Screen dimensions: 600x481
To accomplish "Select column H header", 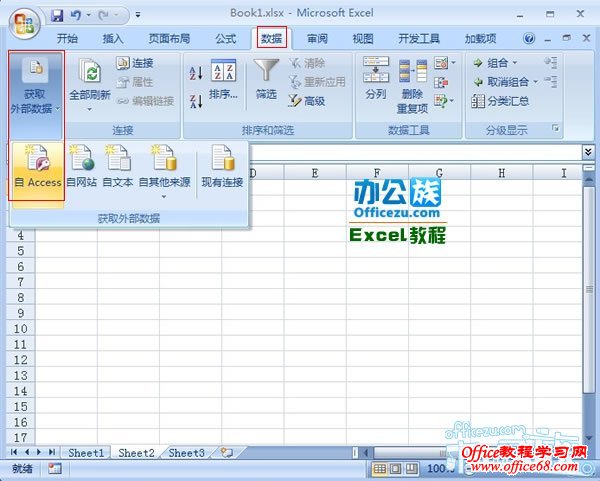I will (x=502, y=173).
